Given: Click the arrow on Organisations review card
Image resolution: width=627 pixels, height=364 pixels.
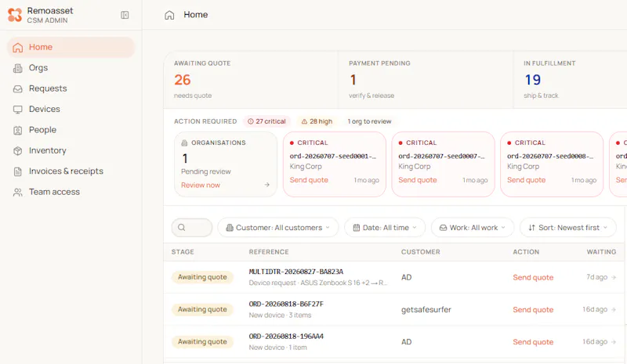Looking at the screenshot, I should click(266, 185).
